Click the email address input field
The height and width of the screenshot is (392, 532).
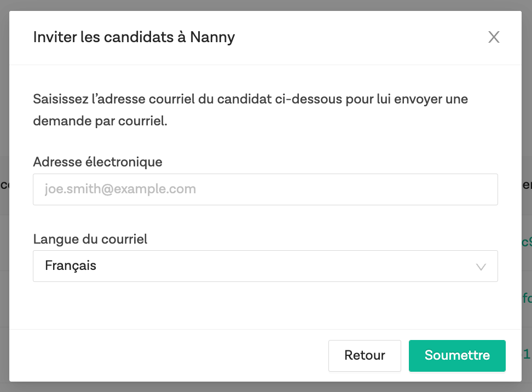tap(265, 189)
